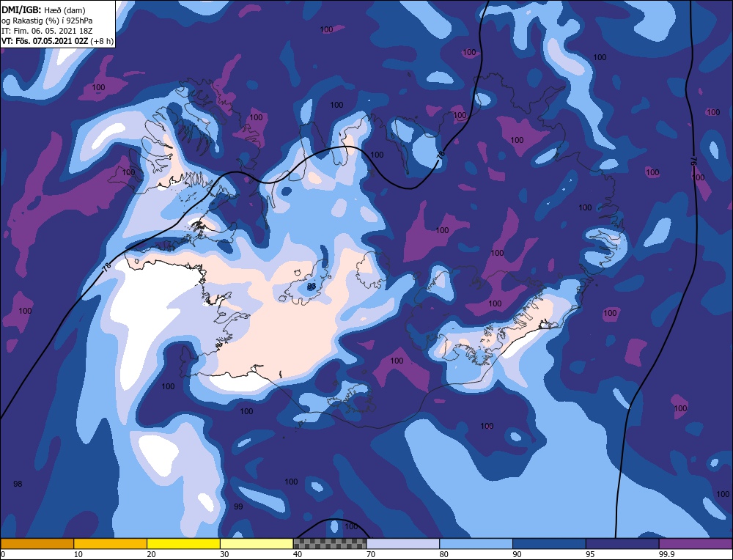Click the '93' humidity value on the map
This screenshot has width=733, height=560.
pos(312,286)
